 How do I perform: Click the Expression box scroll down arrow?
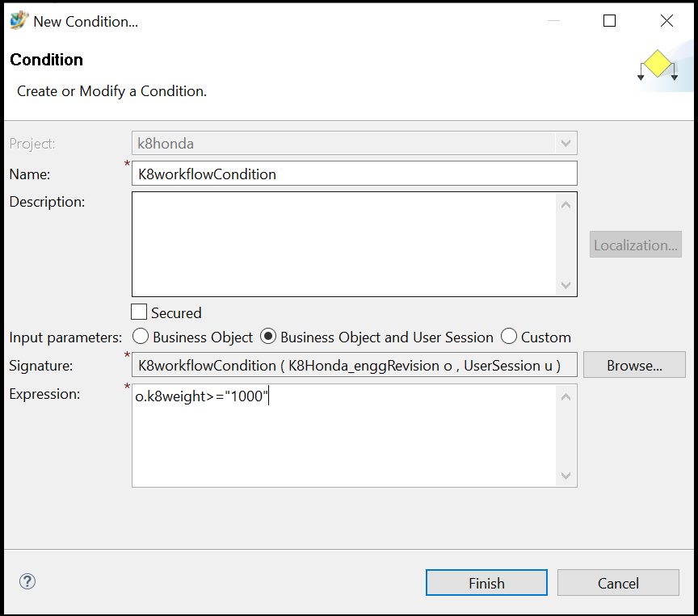point(566,476)
